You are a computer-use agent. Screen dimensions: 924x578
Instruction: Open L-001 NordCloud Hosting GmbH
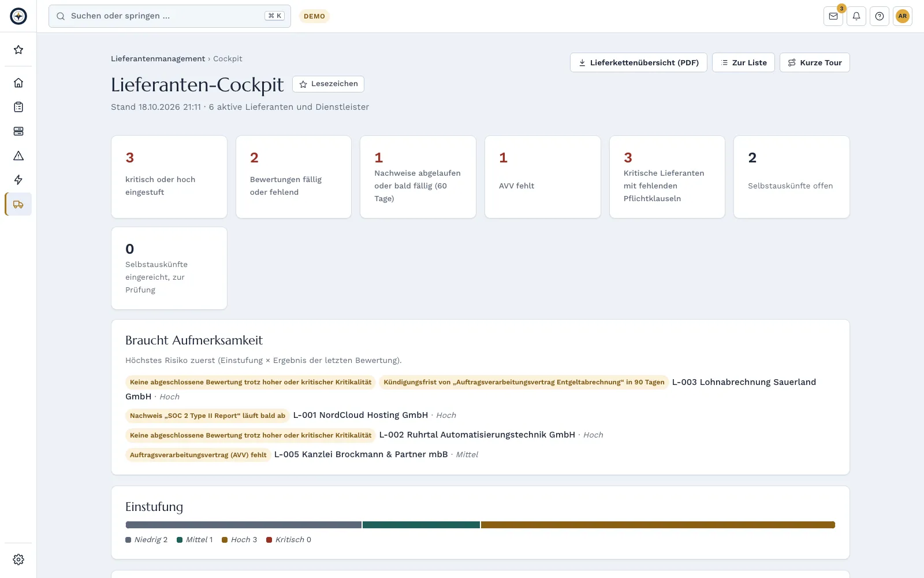[x=360, y=415]
